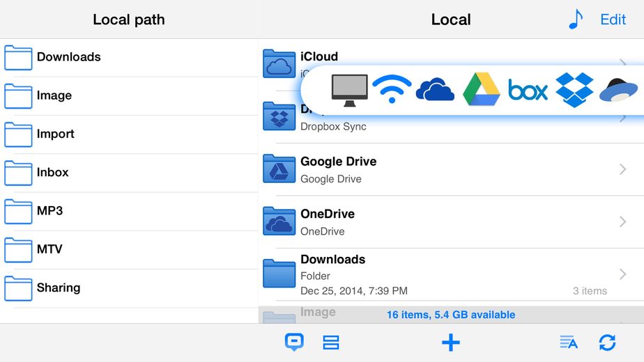The height and width of the screenshot is (362, 644).
Task: Click the 'Dropbox Sync' subtitle text
Action: (x=333, y=127)
